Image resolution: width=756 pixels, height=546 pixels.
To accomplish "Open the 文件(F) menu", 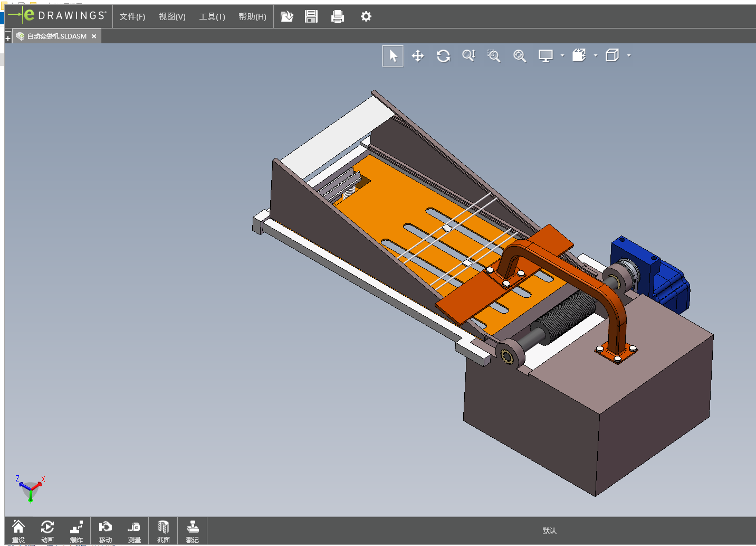I will [132, 17].
